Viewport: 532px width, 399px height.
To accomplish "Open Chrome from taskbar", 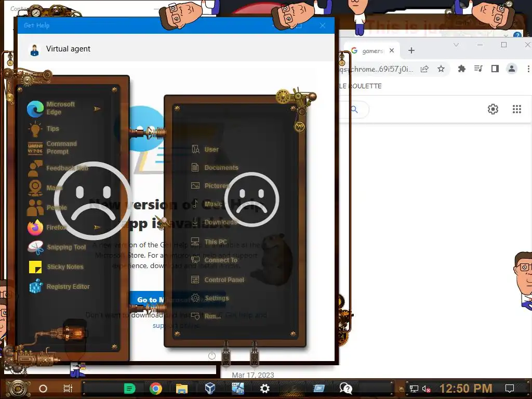I will click(x=156, y=389).
